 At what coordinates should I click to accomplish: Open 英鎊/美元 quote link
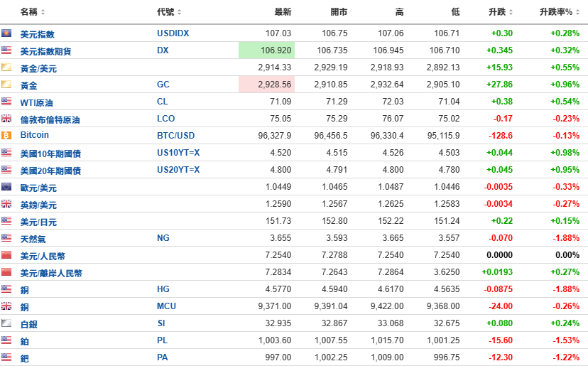(38, 205)
